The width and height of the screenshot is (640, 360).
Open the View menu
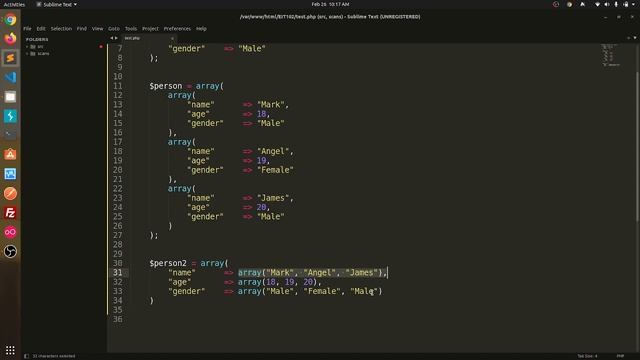coord(98,29)
